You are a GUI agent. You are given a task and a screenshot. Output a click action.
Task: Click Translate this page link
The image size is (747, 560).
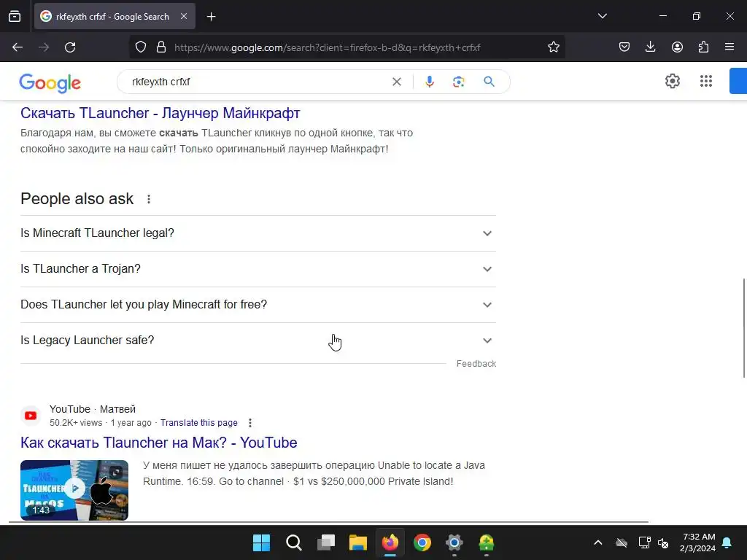click(198, 423)
